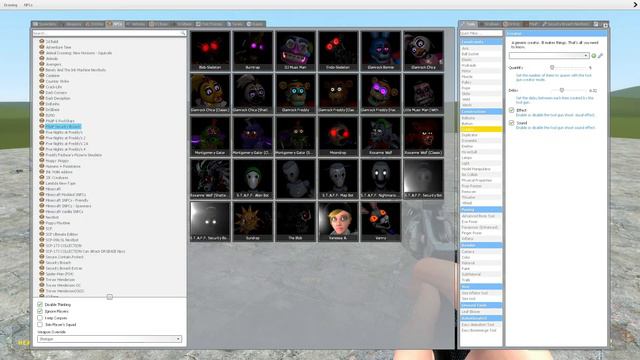
Task: Switch to the Vehicles spawn menu tab
Action: coord(136,24)
